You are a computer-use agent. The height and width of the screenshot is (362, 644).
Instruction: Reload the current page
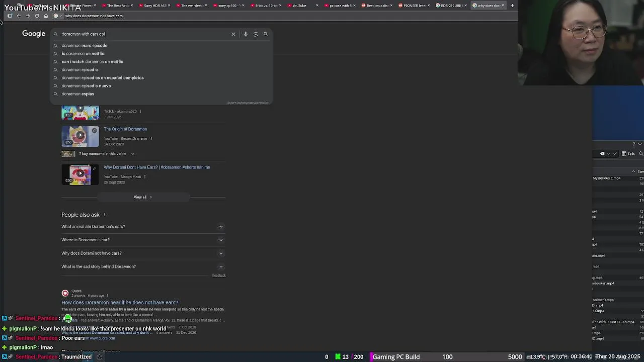(37, 16)
